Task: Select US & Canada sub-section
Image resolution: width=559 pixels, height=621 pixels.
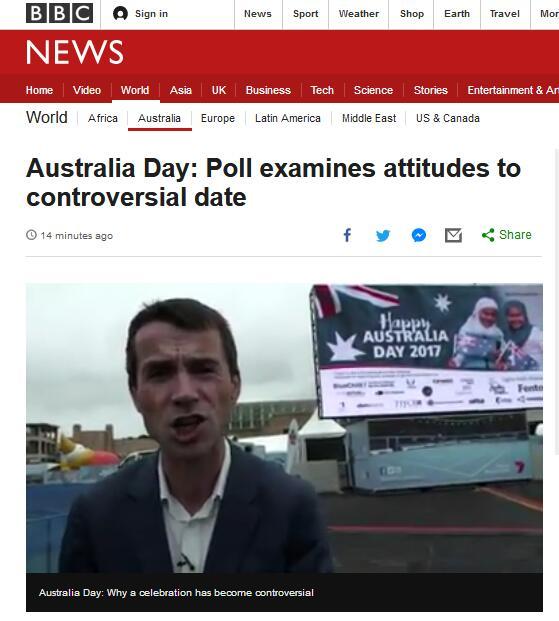Action: (x=448, y=118)
